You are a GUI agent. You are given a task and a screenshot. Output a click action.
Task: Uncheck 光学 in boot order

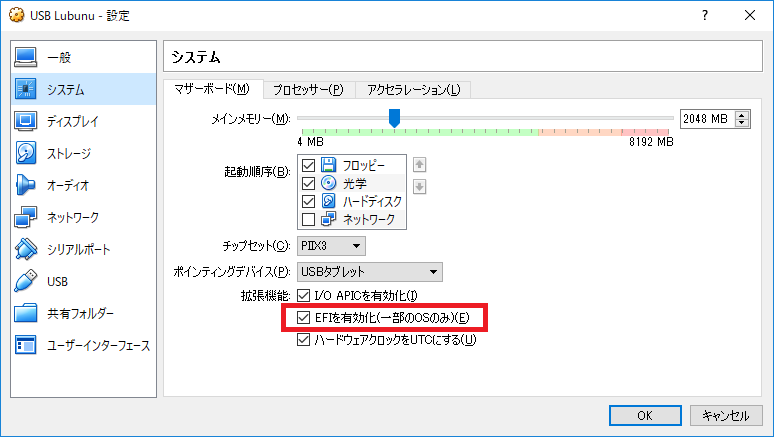(308, 183)
